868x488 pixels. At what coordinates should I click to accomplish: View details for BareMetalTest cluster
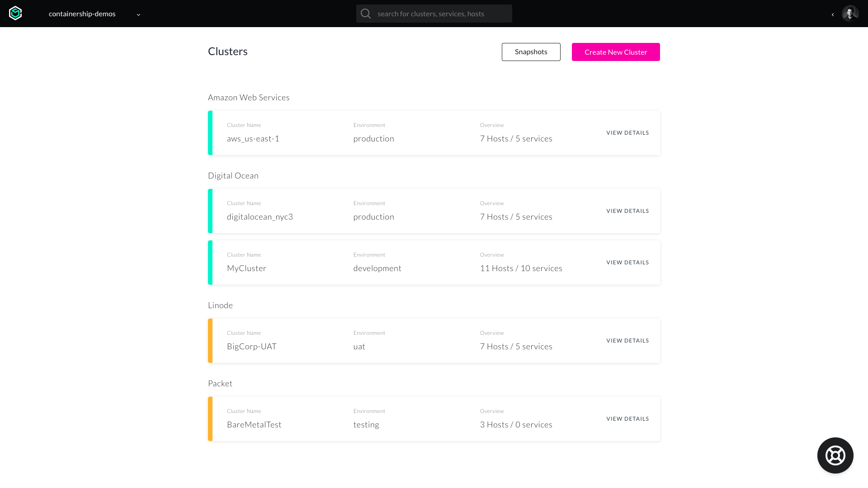point(627,419)
